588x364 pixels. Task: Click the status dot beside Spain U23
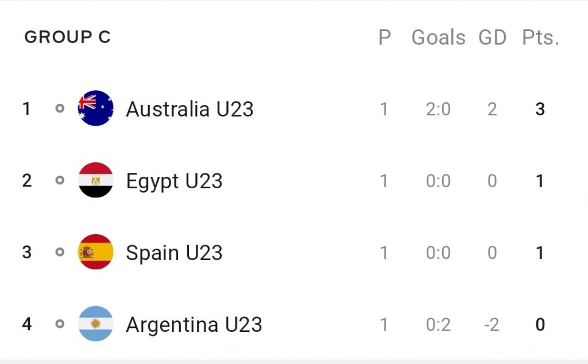[x=60, y=252]
